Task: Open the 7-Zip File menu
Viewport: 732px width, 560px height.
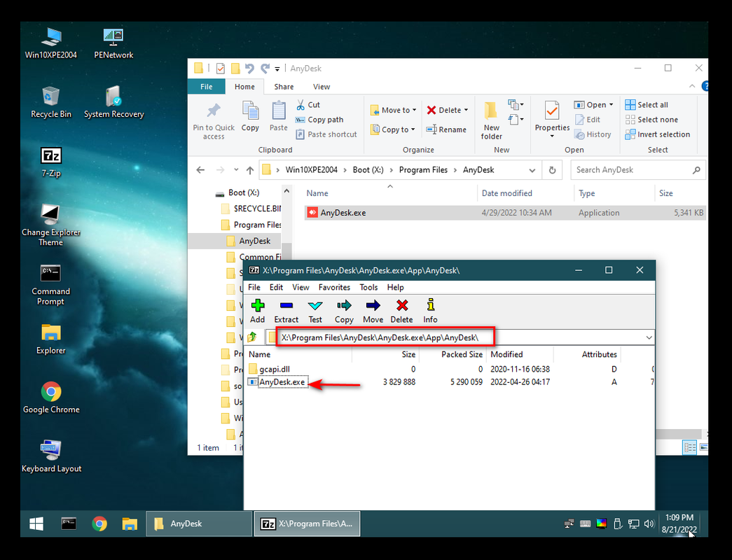Action: click(x=254, y=288)
